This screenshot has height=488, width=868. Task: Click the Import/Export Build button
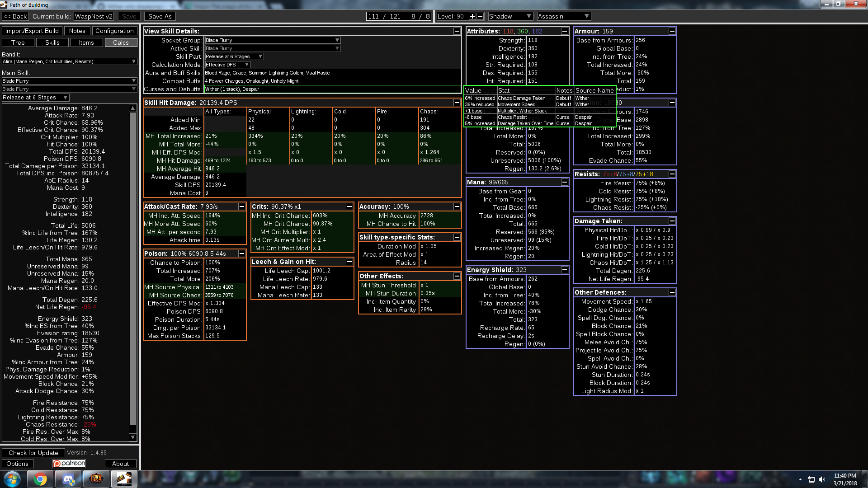pyautogui.click(x=32, y=31)
